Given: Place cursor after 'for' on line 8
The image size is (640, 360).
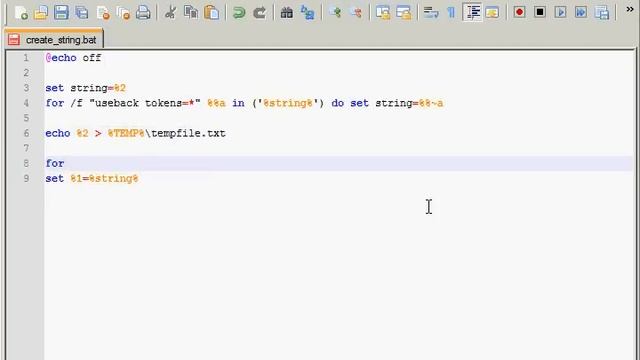Looking at the screenshot, I should tap(65, 163).
